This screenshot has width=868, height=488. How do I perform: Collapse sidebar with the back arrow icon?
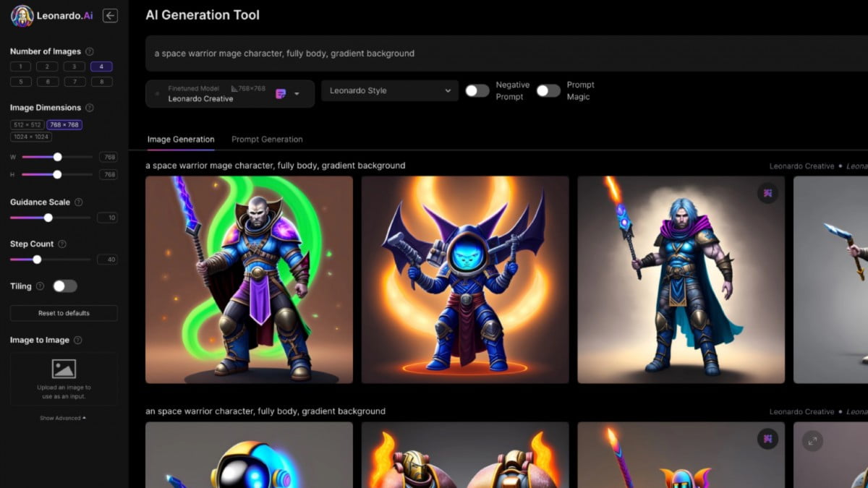110,15
